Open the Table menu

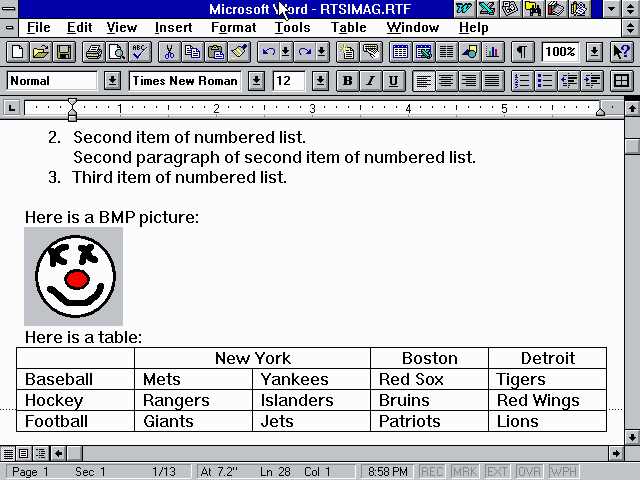point(348,27)
